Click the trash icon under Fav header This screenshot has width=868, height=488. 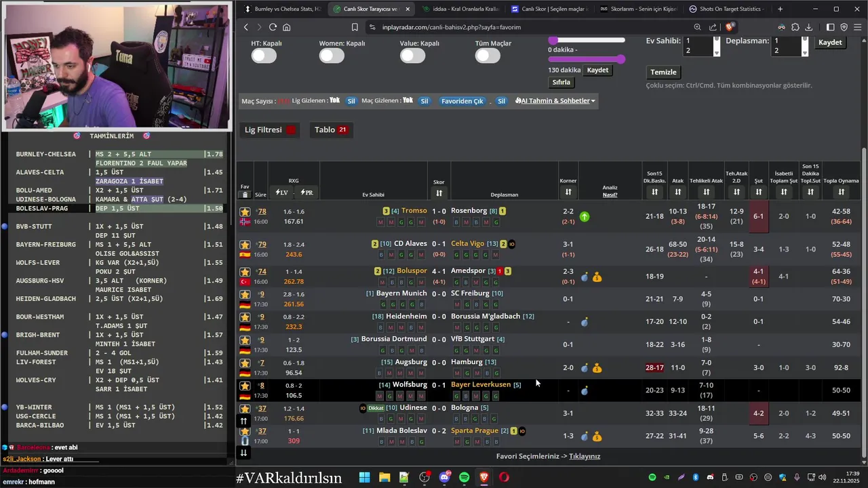[245, 195]
